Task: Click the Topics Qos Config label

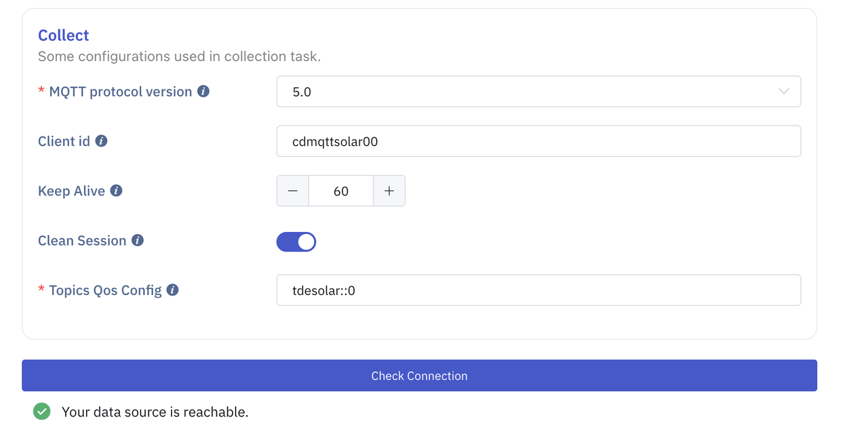Action: 105,290
